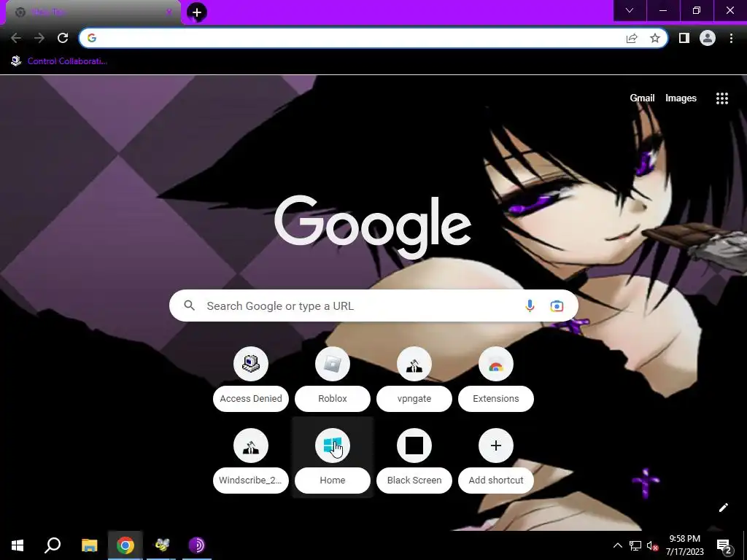The width and height of the screenshot is (747, 560).
Task: Open the Roblox shortcut icon
Action: (333, 364)
